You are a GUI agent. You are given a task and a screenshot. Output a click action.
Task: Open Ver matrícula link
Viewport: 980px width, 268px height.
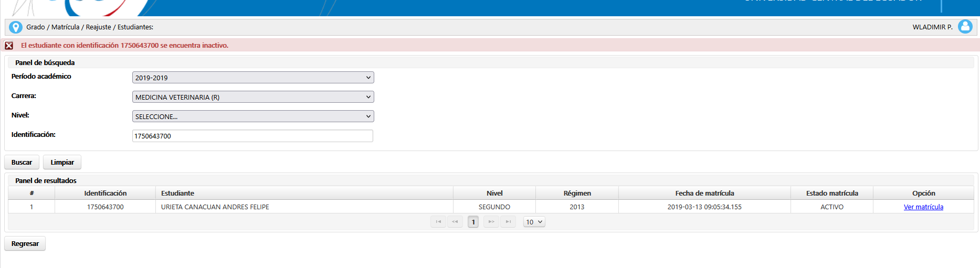click(923, 207)
